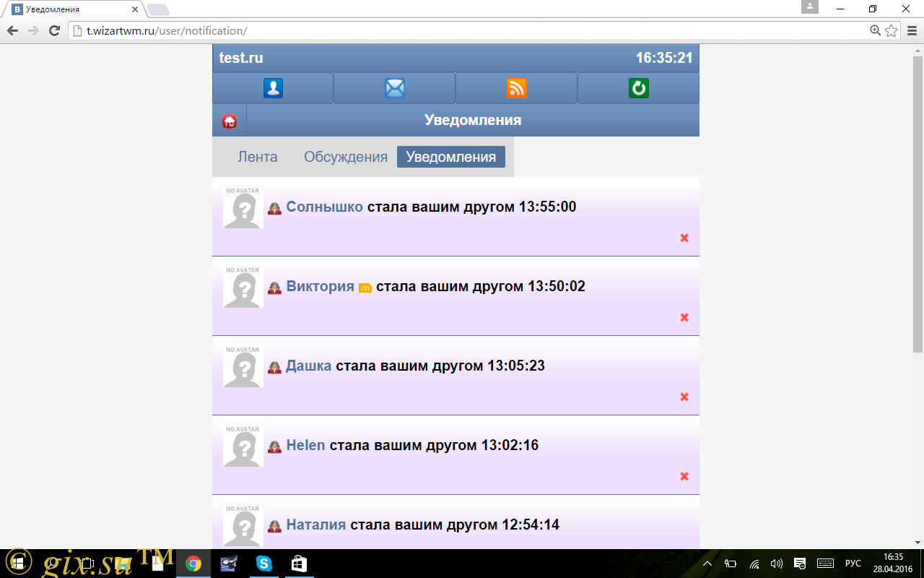
Task: Open the profile icon in top navigation
Action: 273,88
